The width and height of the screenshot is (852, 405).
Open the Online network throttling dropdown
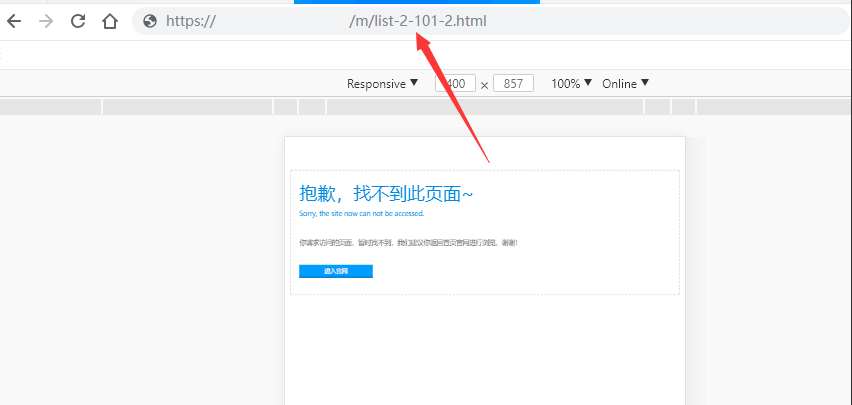pos(625,84)
